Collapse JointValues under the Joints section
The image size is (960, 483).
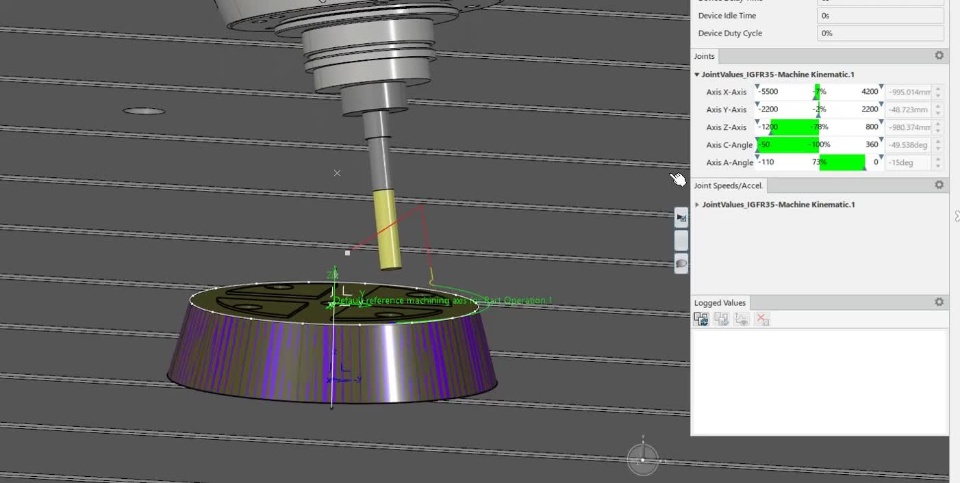697,75
